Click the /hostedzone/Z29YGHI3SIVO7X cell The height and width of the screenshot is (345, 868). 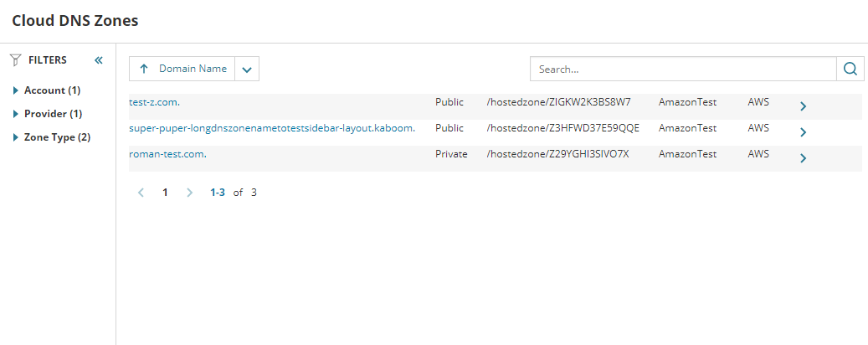[x=557, y=154]
